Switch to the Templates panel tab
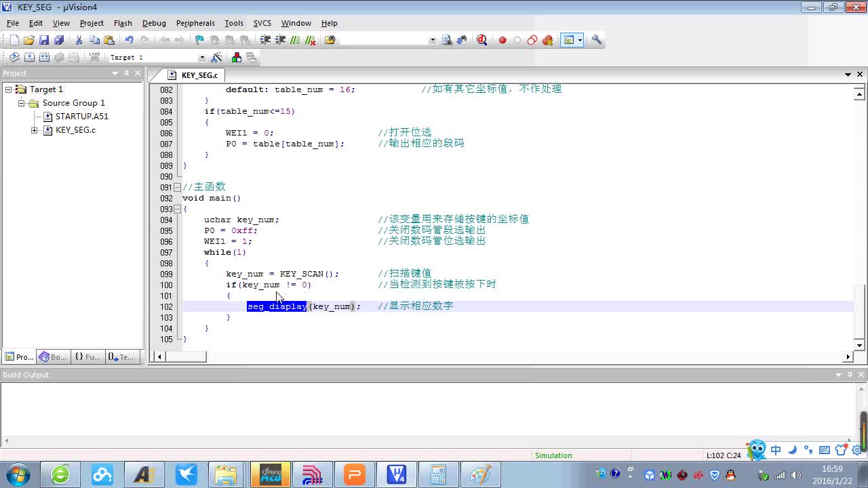The image size is (868, 488). point(122,357)
